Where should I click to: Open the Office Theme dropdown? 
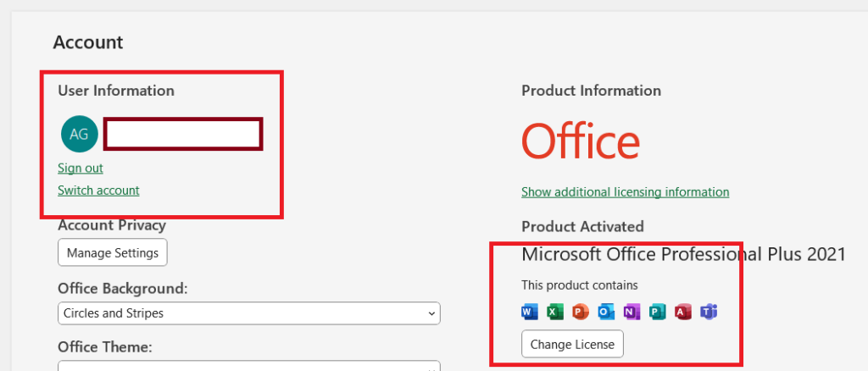(x=249, y=366)
